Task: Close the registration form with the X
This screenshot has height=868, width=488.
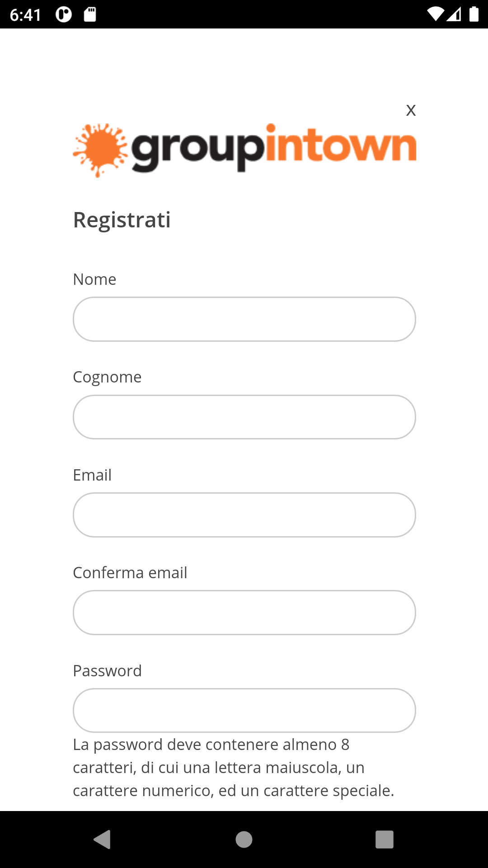Action: [x=411, y=110]
